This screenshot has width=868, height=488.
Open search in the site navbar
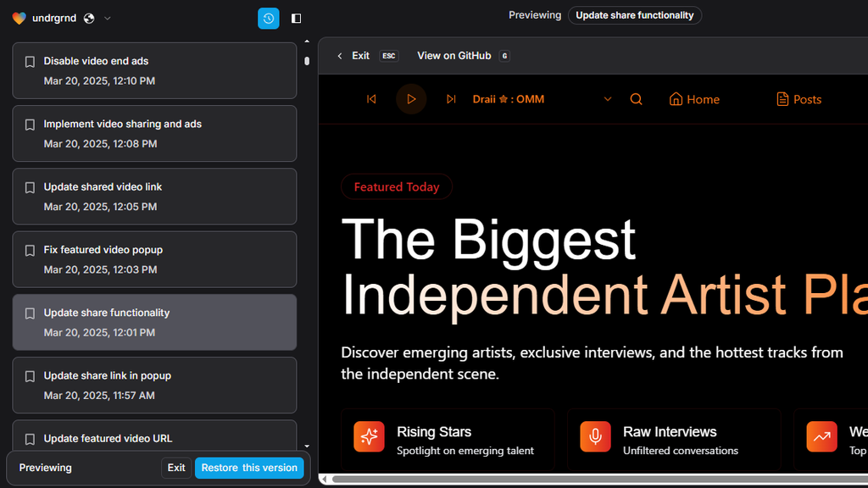coord(636,99)
